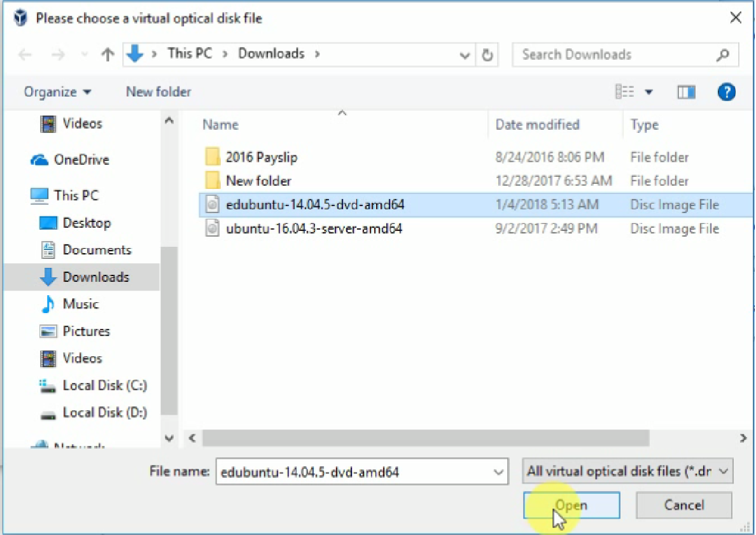Select edubuntu-14.04.5-dvd-amd64 file
Screen dimensions: 756x535
tap(315, 204)
